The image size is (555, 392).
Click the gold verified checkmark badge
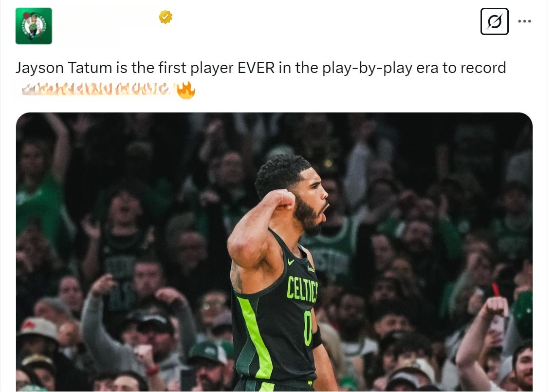tap(166, 17)
